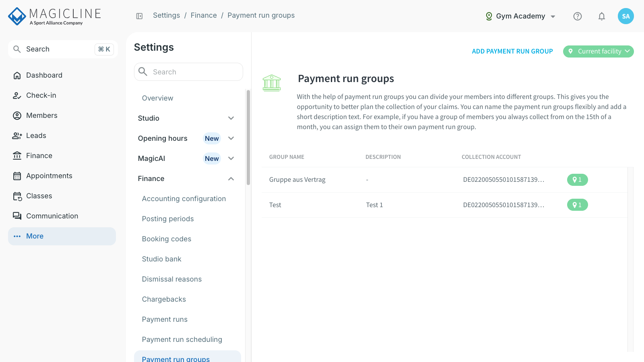Open the Current facility filter dropdown
Viewport: 644px width, 362px height.
tap(598, 51)
